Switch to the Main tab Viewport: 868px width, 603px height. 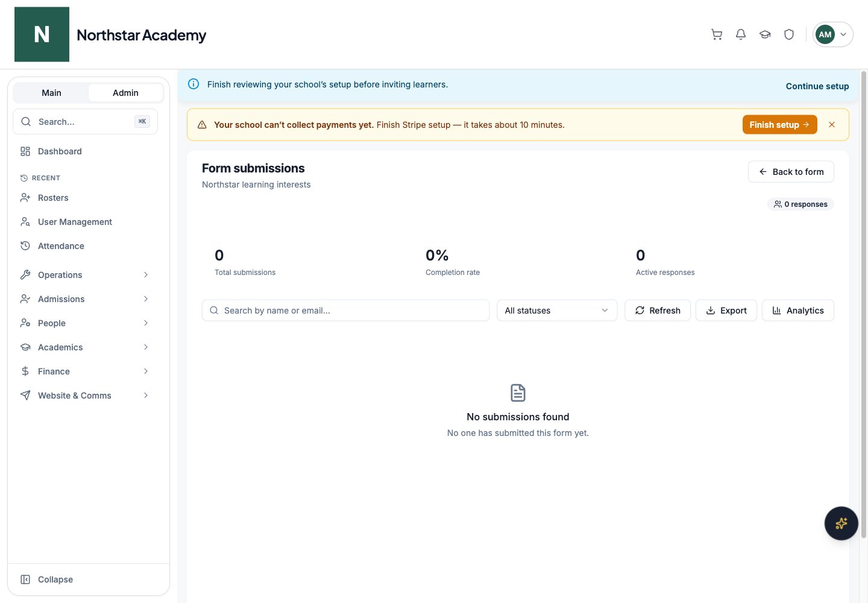(x=51, y=93)
